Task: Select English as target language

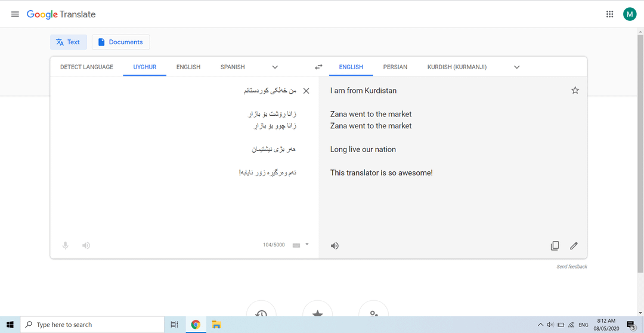Action: coord(351,67)
